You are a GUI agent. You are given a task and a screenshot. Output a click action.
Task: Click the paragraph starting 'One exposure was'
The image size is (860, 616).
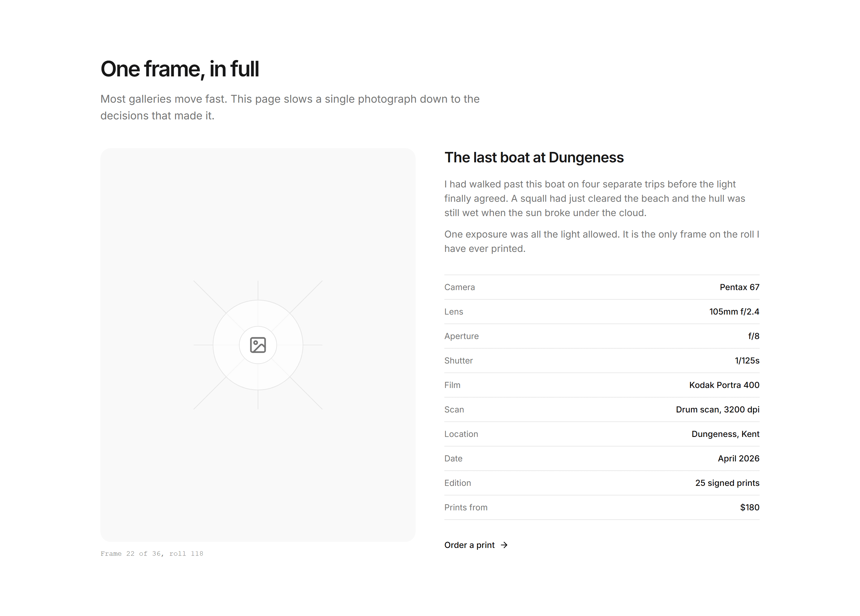602,241
